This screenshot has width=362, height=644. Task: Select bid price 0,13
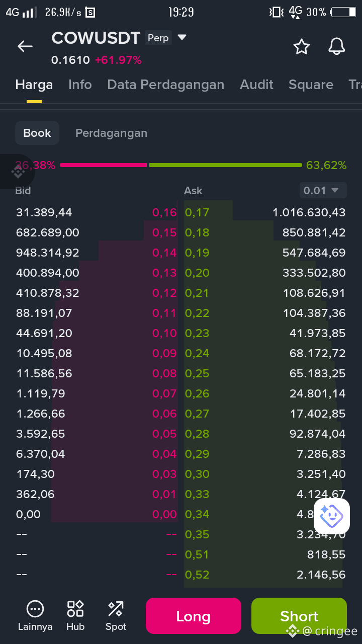tap(164, 273)
